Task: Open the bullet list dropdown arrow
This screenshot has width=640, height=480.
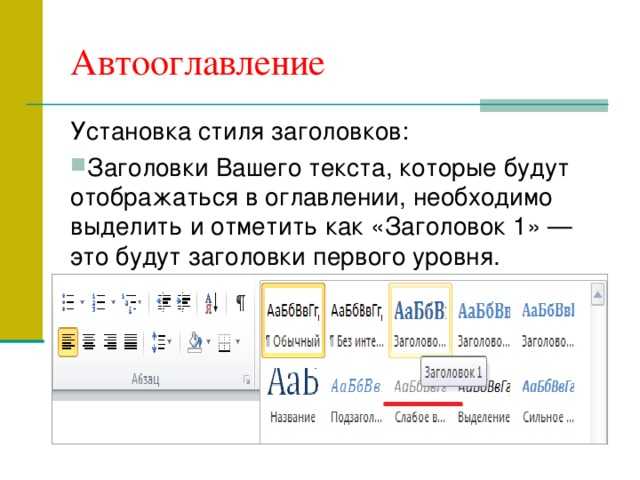Action: 82,302
